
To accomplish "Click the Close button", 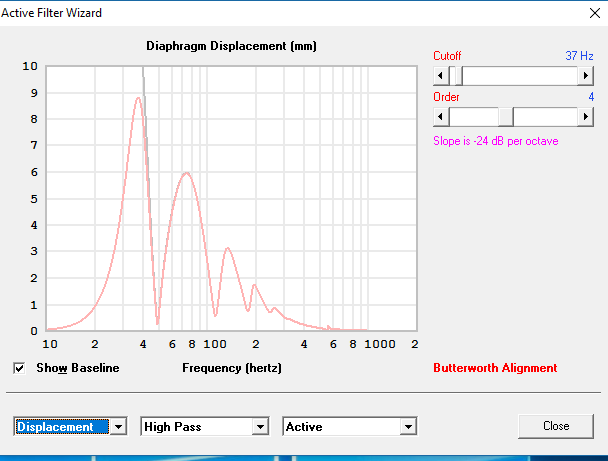I will pyautogui.click(x=556, y=426).
